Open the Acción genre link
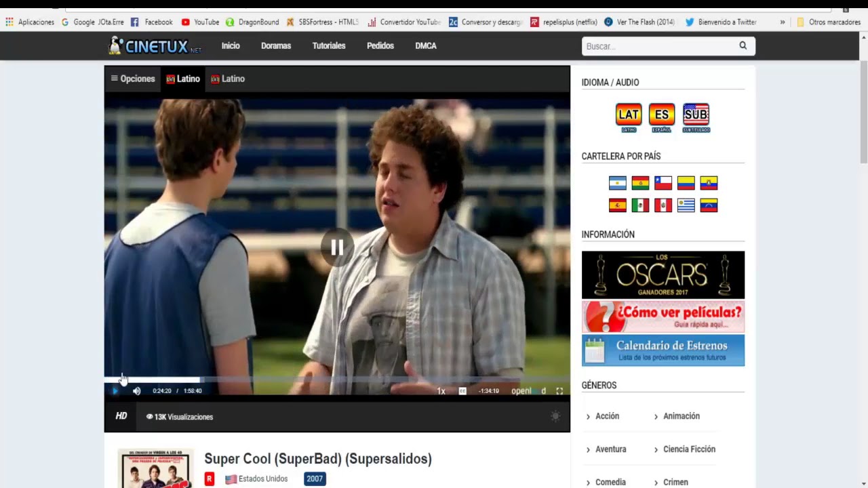 607,416
